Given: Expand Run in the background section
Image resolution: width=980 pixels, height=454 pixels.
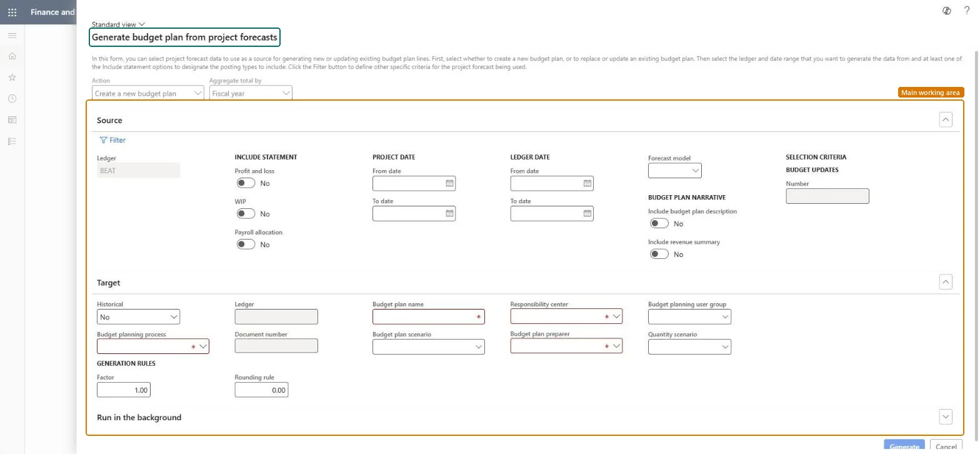Looking at the screenshot, I should pyautogui.click(x=946, y=416).
